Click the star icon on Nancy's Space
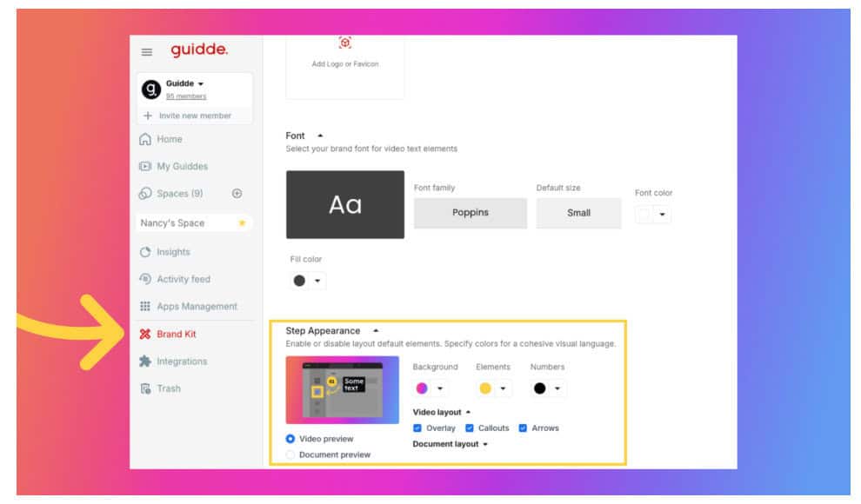The width and height of the screenshot is (861, 504). point(242,222)
